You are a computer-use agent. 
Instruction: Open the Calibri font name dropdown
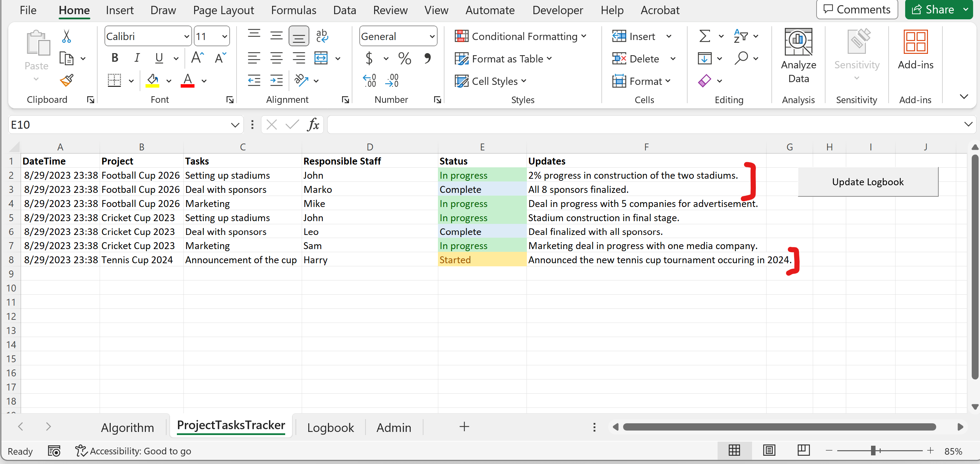[x=187, y=37]
